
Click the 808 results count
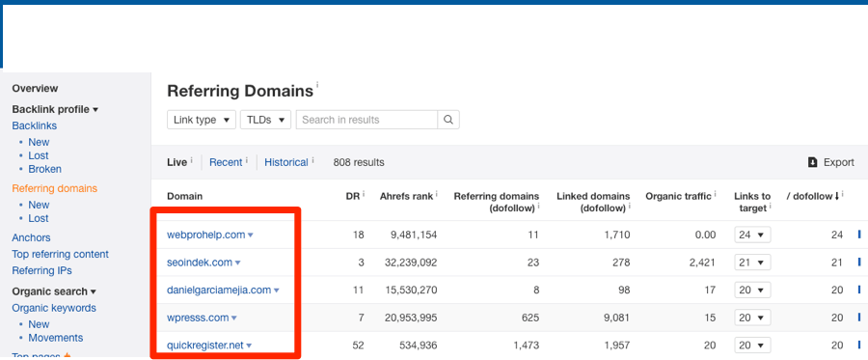point(359,162)
